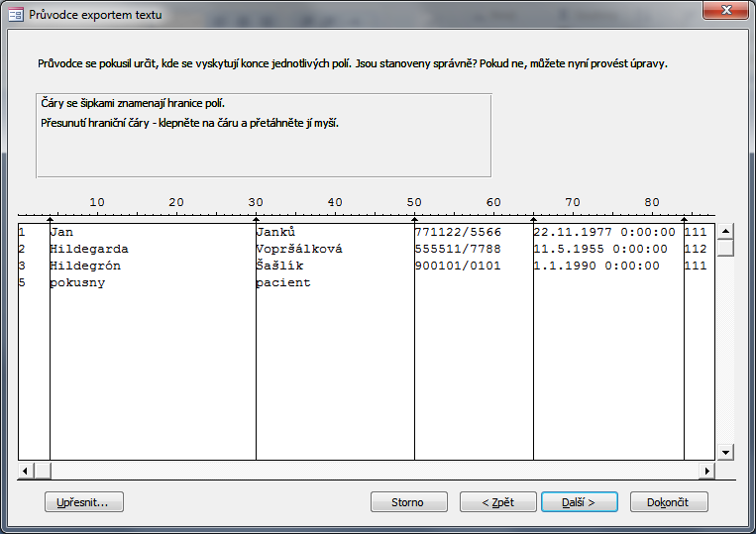Viewport: 756px width, 534px height.
Task: Go back with the Zpět button
Action: click(498, 501)
